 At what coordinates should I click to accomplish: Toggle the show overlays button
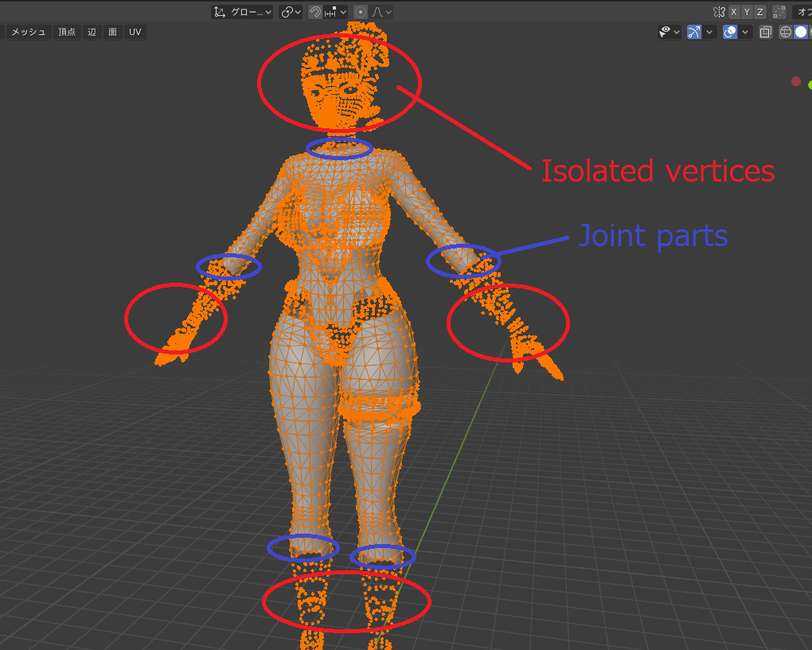point(730,32)
